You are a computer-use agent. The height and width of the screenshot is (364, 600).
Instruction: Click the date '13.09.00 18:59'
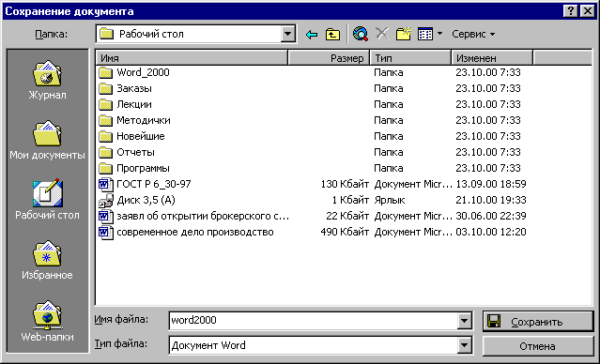[491, 184]
